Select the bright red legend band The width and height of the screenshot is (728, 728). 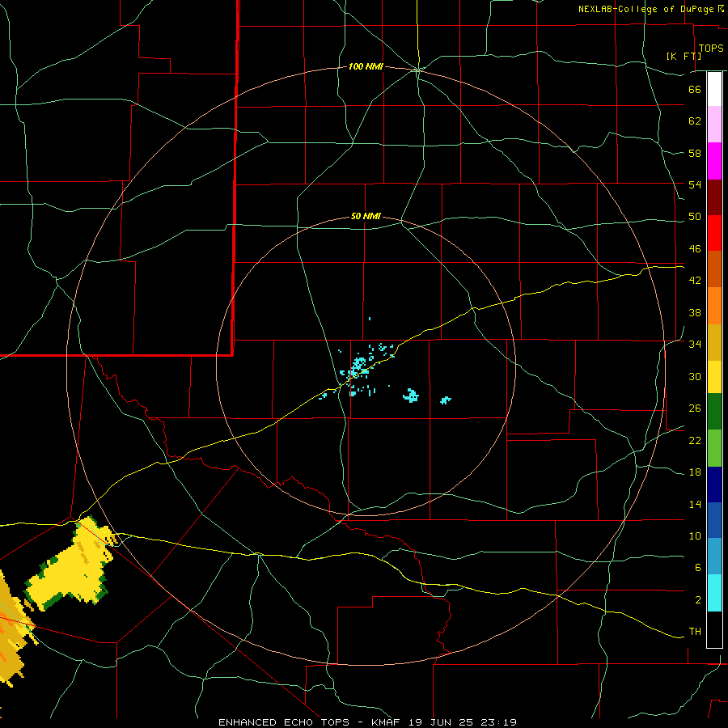(x=714, y=233)
